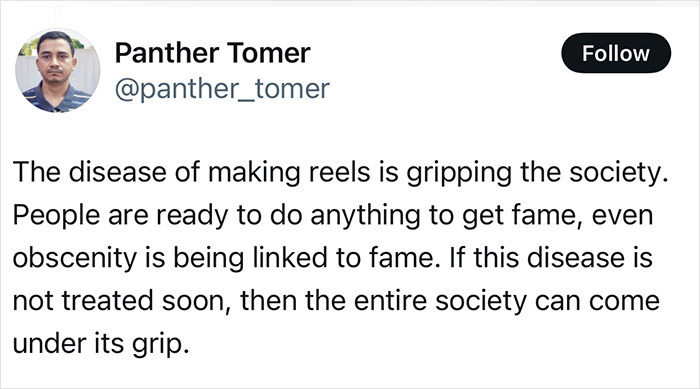This screenshot has width=700, height=389.
Task: Click "under its grip." on the last line
Action: pos(101,344)
